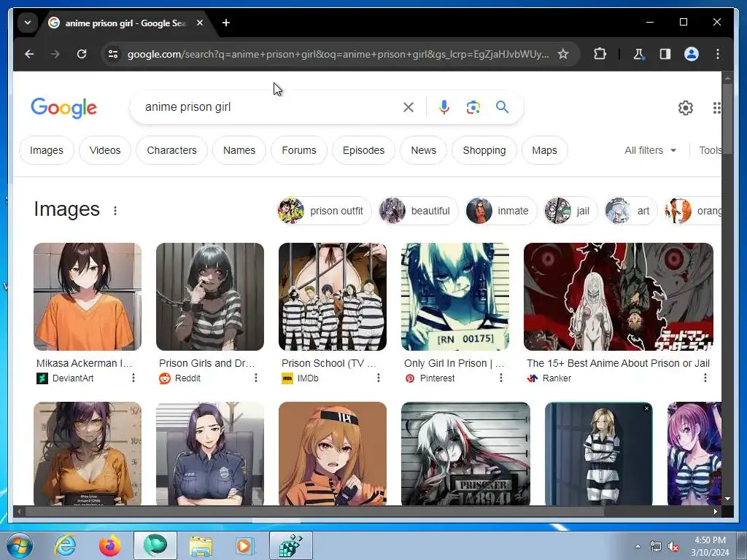The image size is (747, 560).
Task: Open options for the Reddit result
Action: [256, 378]
